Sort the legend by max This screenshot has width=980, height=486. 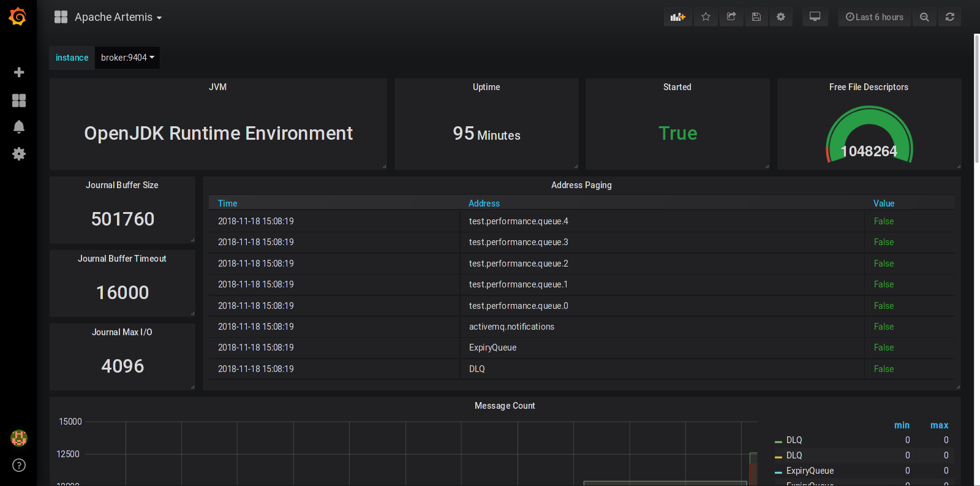click(939, 425)
